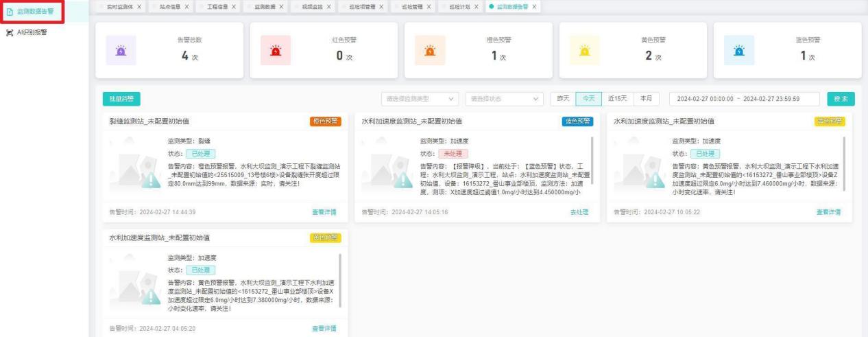The image size is (868, 337).
Task: Select the 本月 date range option
Action: coord(646,98)
